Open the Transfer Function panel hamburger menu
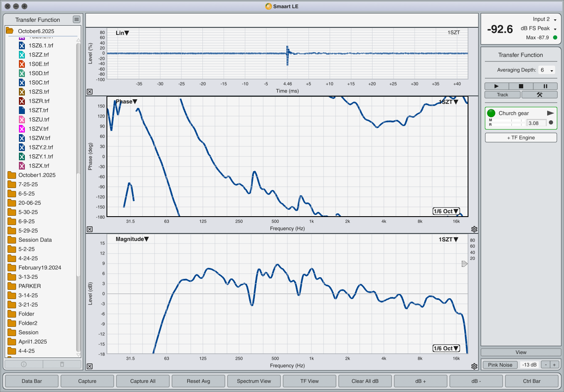Viewport: 564px width, 392px height. point(76,19)
